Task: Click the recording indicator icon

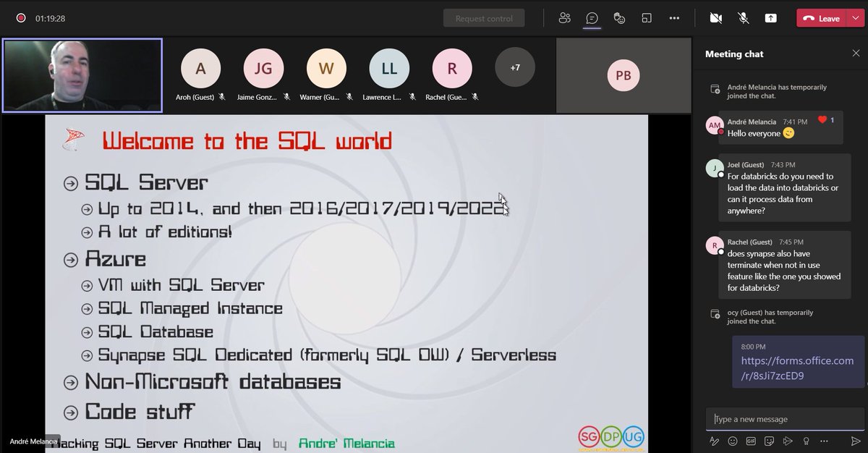Action: tap(21, 18)
